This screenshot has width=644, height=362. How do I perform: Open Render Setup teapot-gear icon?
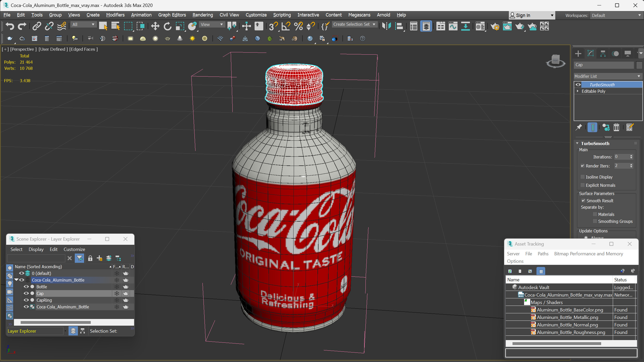(x=495, y=26)
